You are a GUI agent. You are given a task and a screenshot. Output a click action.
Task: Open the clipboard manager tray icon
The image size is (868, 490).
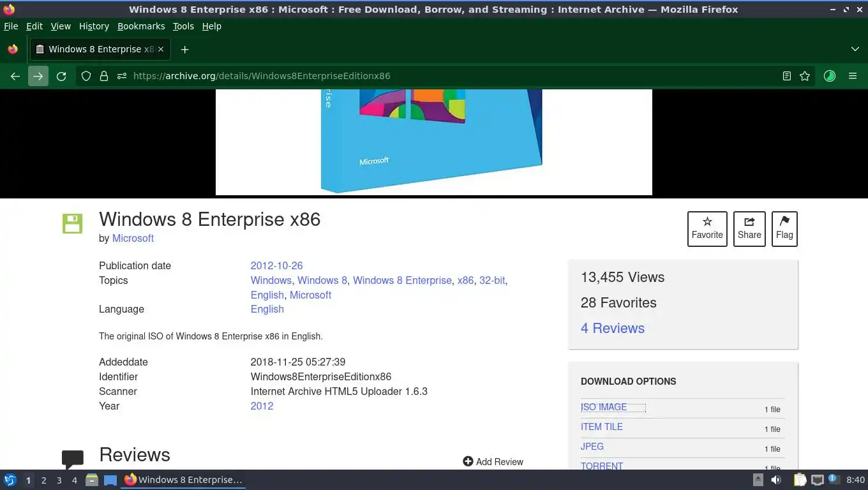coord(800,480)
